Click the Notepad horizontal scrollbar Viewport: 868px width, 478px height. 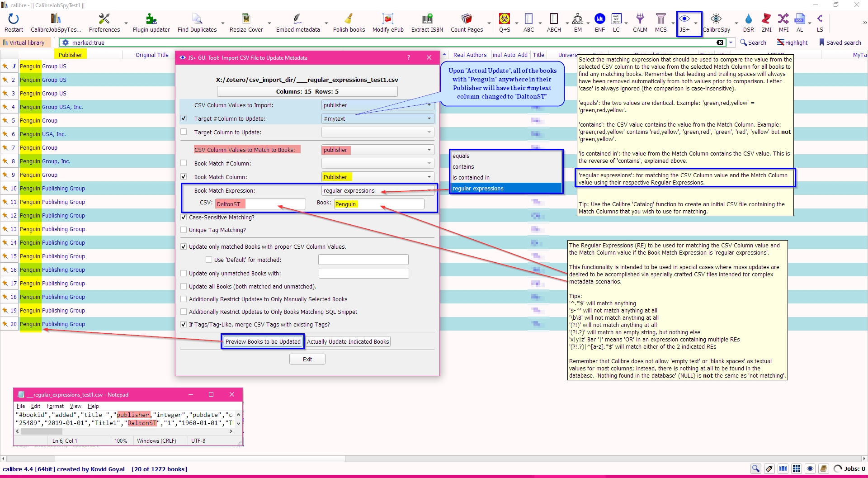pos(124,431)
